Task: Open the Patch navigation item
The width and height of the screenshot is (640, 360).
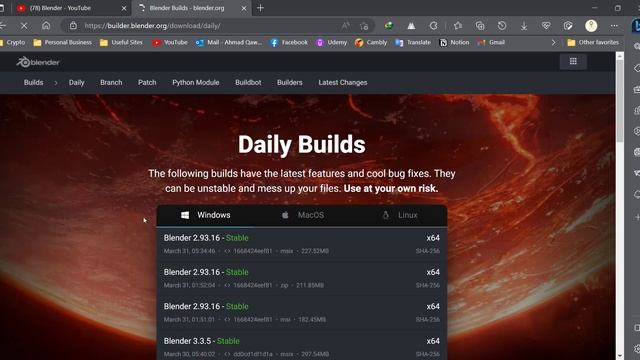Action: [x=147, y=82]
